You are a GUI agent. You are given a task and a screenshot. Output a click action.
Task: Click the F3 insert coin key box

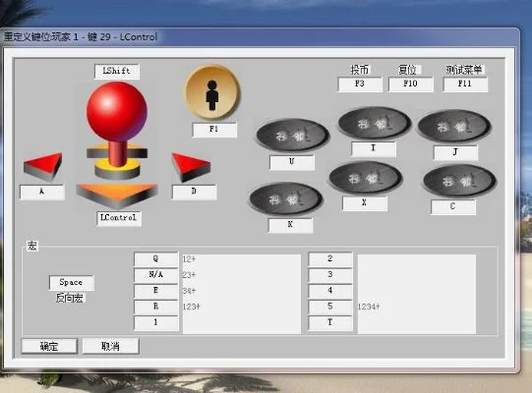(x=360, y=84)
